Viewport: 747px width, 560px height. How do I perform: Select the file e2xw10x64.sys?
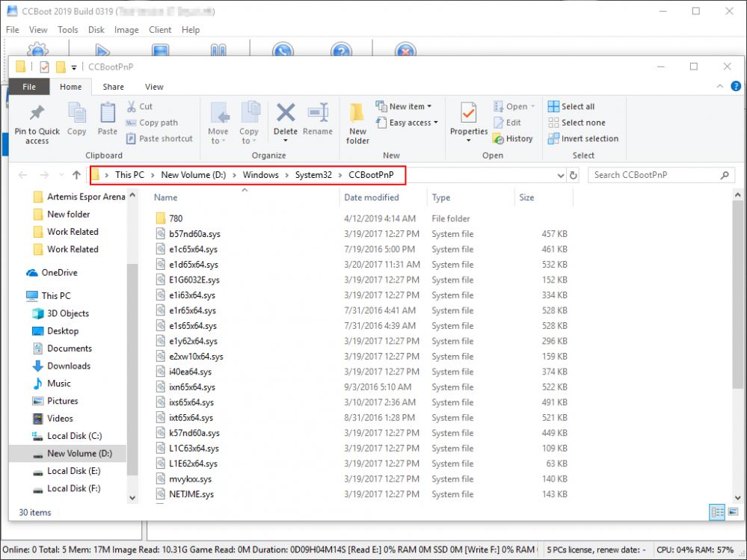[x=196, y=356]
